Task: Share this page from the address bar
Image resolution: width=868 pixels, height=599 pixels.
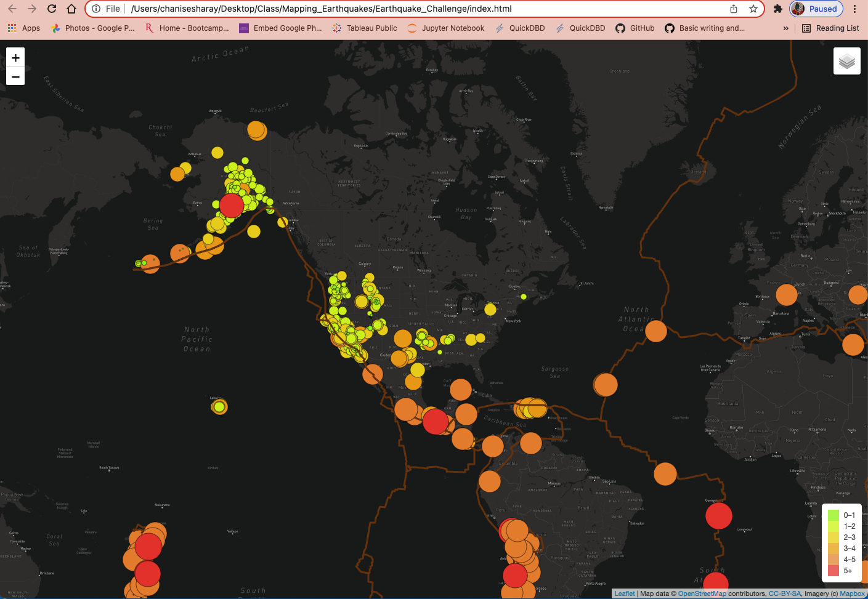Action: (734, 9)
